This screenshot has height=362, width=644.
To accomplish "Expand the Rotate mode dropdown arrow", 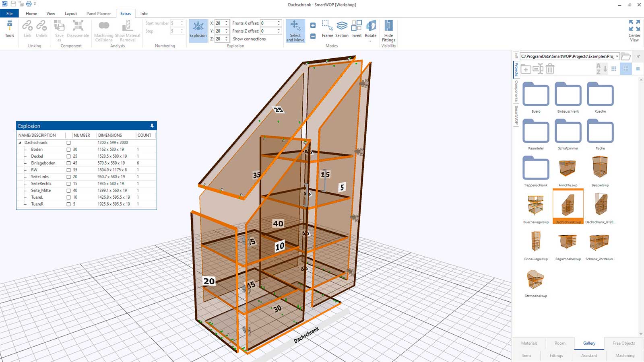I will pos(370,41).
